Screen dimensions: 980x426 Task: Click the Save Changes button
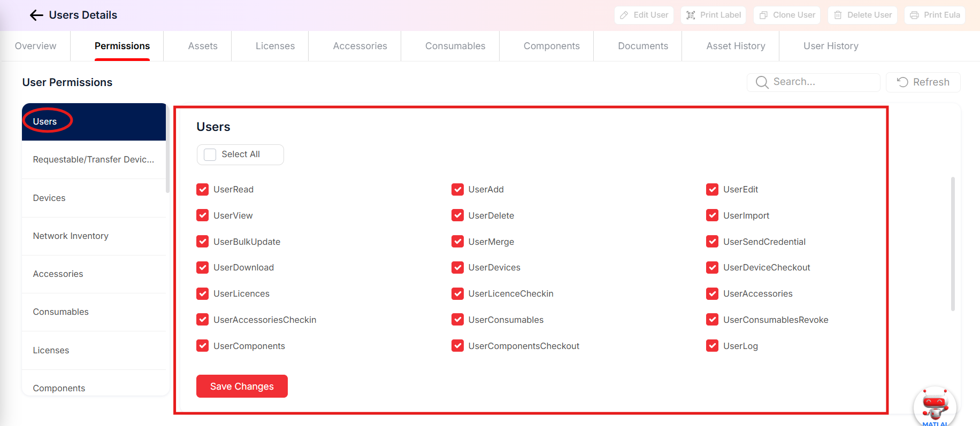pyautogui.click(x=242, y=386)
